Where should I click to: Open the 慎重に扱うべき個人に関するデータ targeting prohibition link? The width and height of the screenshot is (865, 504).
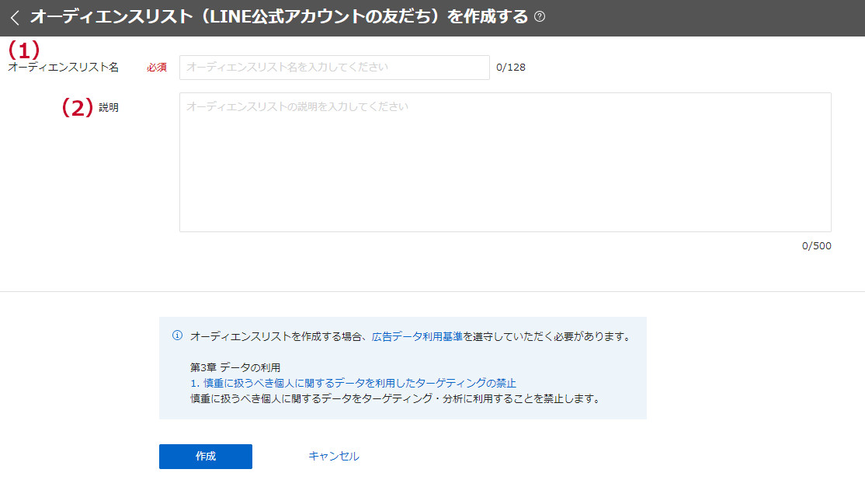[x=360, y=383]
